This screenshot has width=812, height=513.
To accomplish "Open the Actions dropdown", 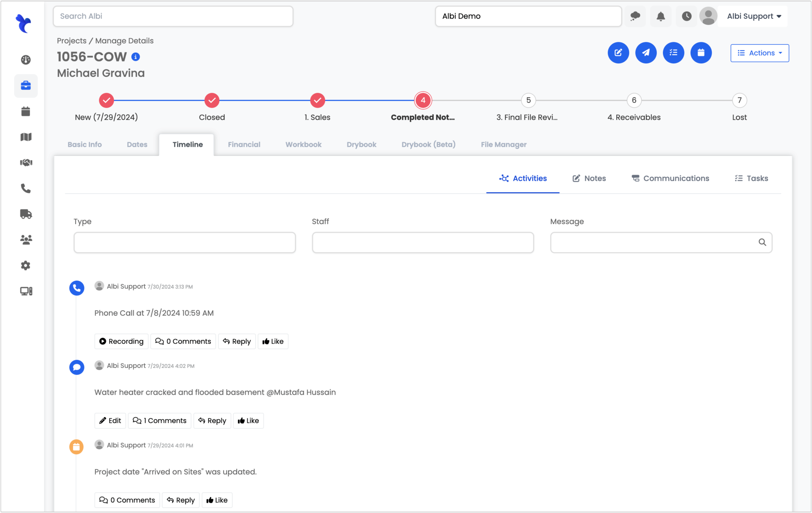I will (x=759, y=53).
